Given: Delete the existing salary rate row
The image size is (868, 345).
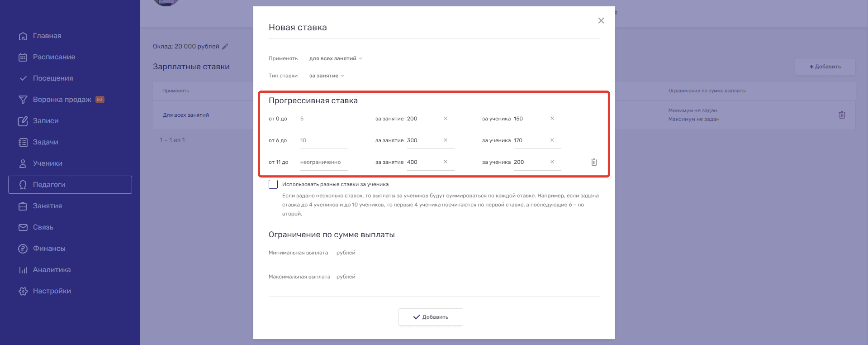Looking at the screenshot, I should [841, 115].
